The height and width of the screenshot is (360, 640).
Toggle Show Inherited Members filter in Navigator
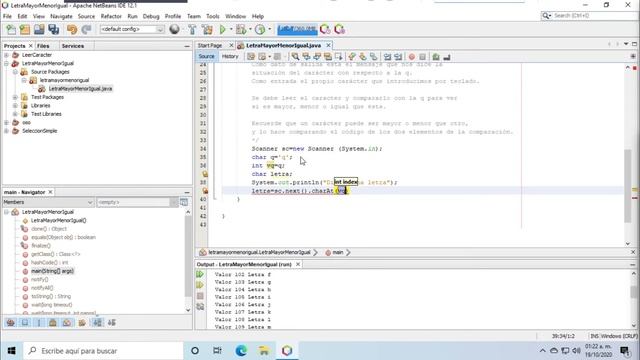[x=11, y=322]
